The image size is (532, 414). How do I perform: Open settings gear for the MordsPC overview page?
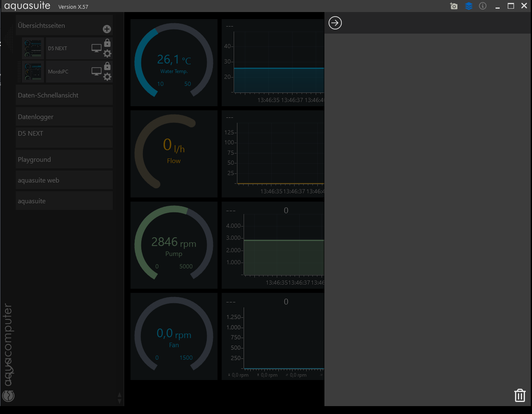(x=107, y=76)
